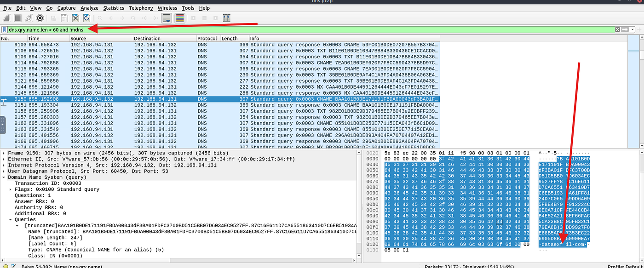Viewport: 644px width, 268px height.
Task: Click the display filter bookmark icon
Action: pos(5,29)
